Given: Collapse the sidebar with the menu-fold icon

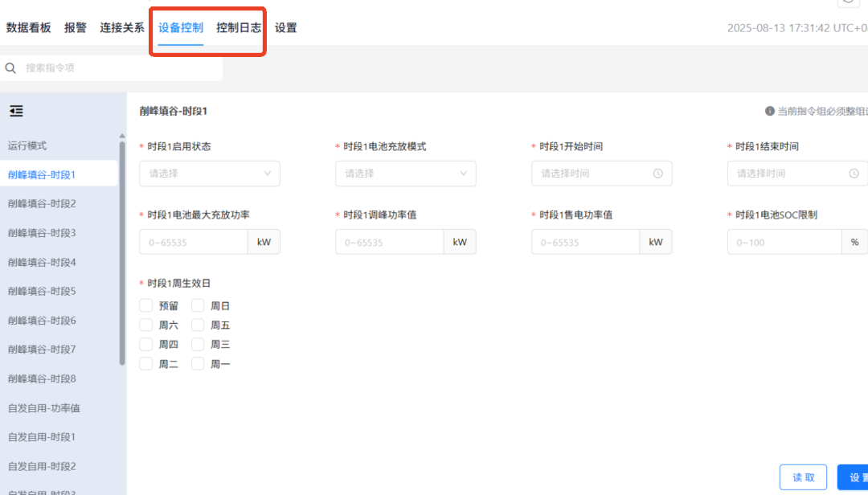Looking at the screenshot, I should click(x=16, y=112).
